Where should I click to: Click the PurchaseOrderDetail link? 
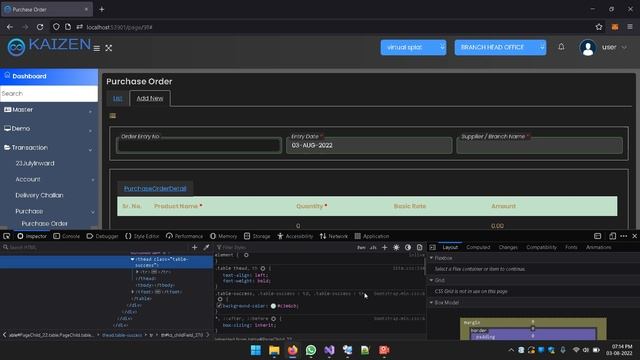click(155, 189)
